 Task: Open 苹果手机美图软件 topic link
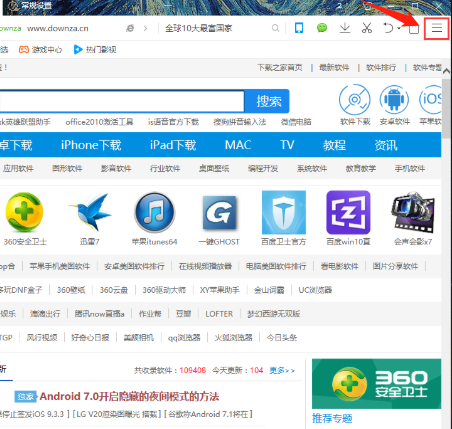(60, 266)
